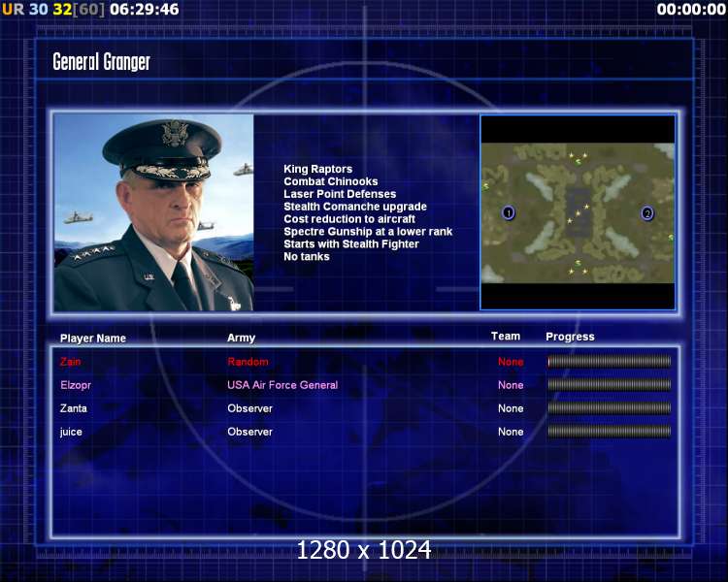Click the Army column header

[x=241, y=338]
